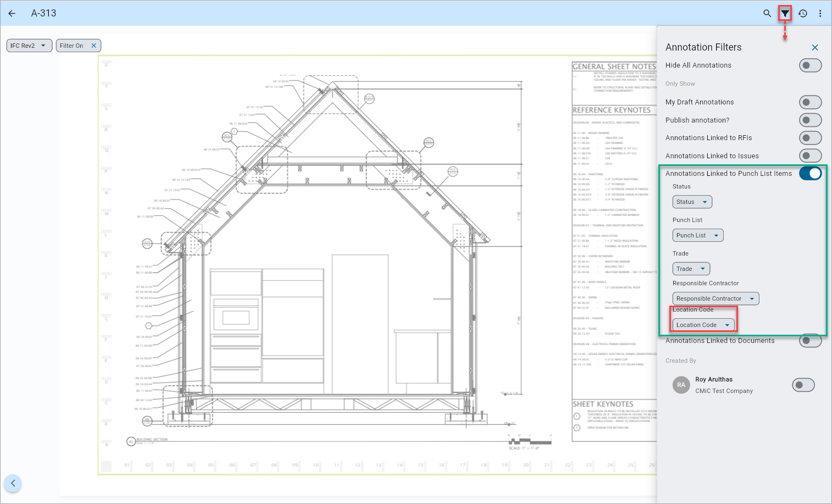
Task: Open the three-dot more options menu
Action: pyautogui.click(x=820, y=13)
